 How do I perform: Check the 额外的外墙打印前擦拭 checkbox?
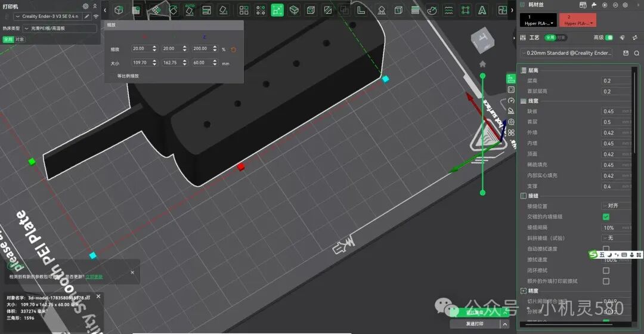(x=606, y=281)
